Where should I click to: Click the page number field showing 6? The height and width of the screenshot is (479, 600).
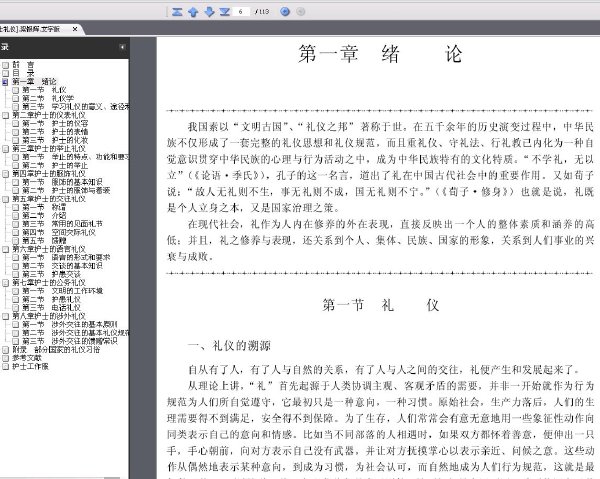coord(241,12)
